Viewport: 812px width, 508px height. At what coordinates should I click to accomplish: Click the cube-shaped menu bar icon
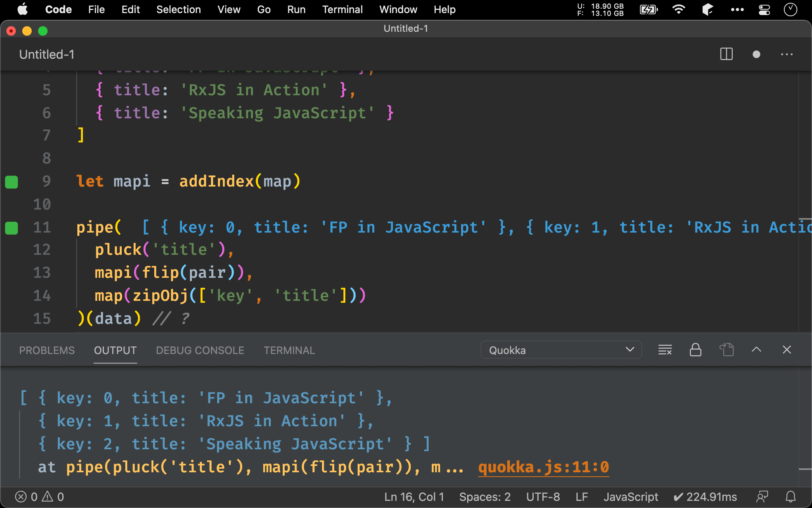point(708,10)
